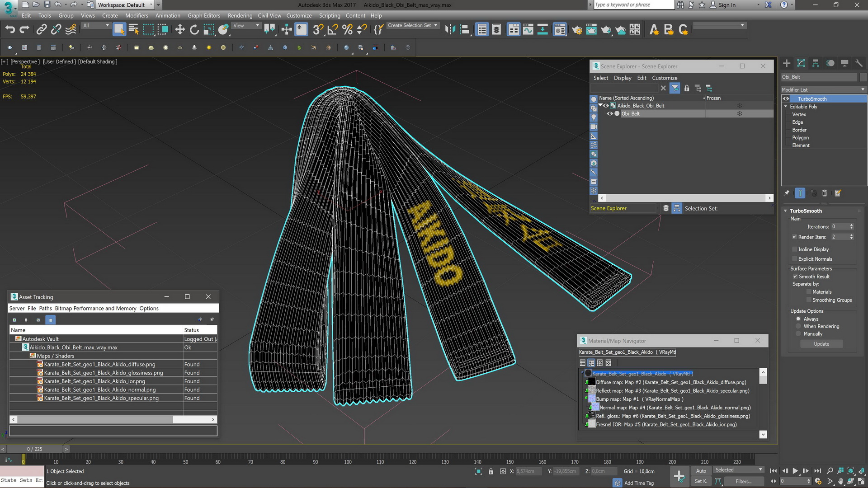Toggle TurboSmooth modifier visibility eye
Viewport: 868px width, 488px height.
coord(786,99)
